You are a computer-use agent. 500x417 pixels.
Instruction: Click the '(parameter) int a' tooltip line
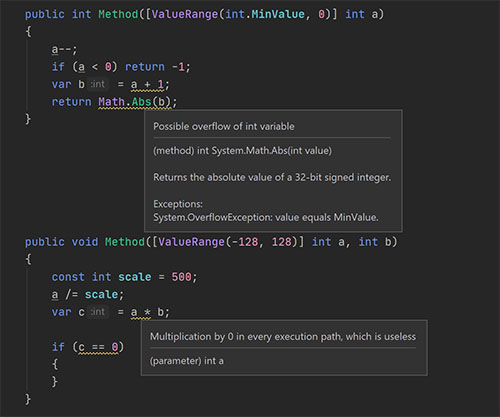click(x=187, y=361)
